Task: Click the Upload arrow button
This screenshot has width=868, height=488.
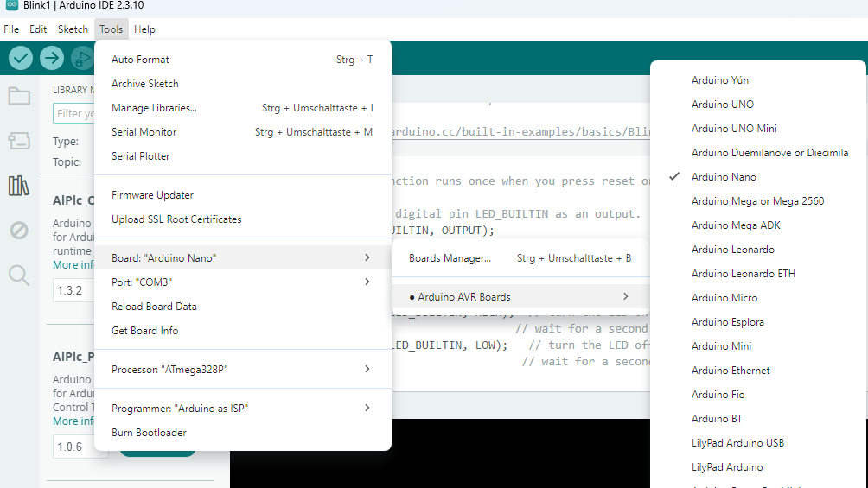Action: click(52, 58)
